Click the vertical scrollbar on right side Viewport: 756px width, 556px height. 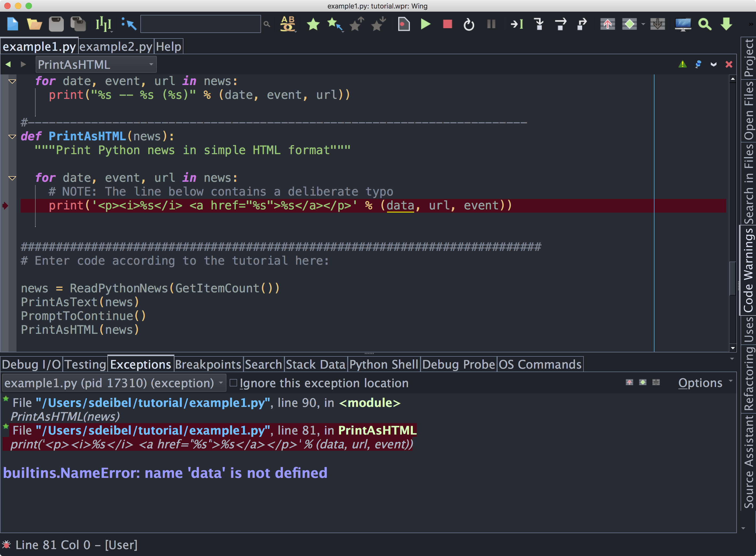pos(730,288)
